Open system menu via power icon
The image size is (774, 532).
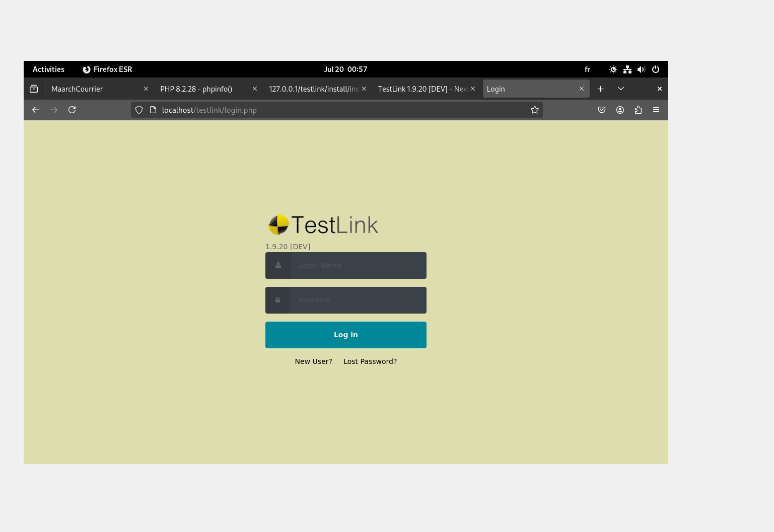coord(656,69)
